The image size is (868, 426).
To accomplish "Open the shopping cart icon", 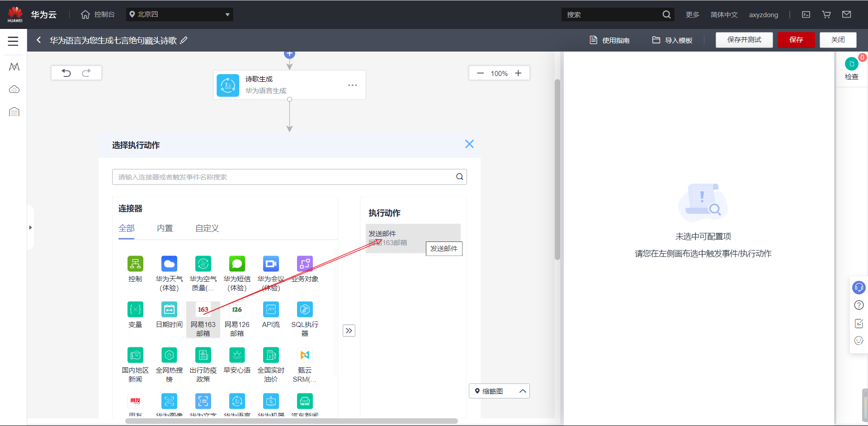I will 826,14.
